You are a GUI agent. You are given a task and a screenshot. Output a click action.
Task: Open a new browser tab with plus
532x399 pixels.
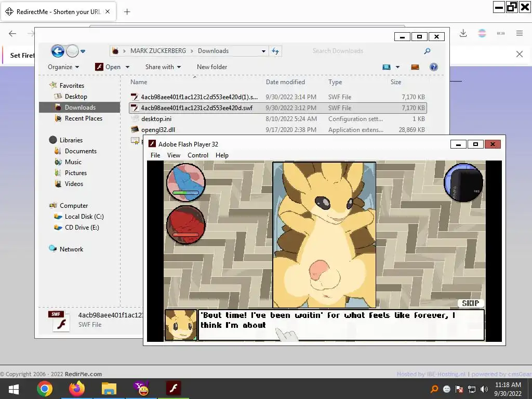pyautogui.click(x=127, y=12)
